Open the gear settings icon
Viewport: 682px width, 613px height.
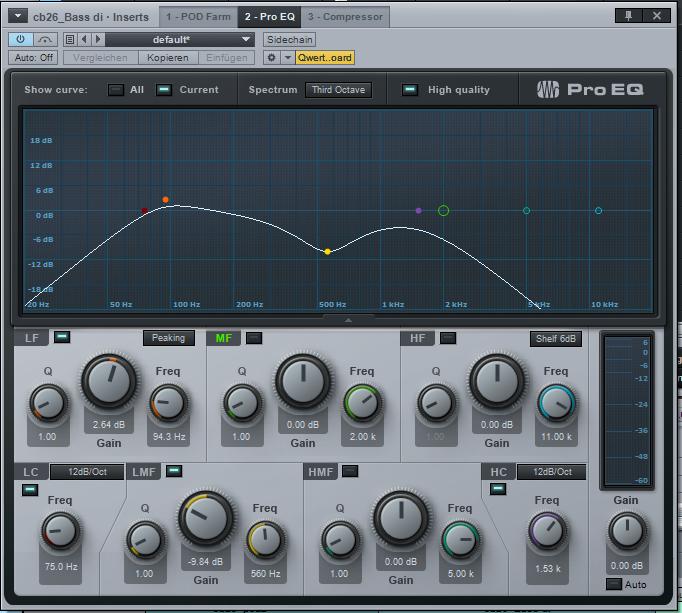coord(271,57)
